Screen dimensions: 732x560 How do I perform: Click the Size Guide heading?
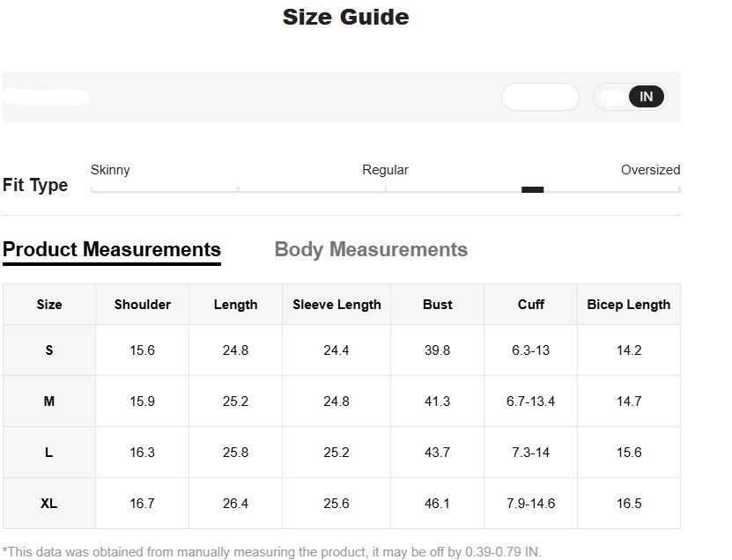click(x=345, y=17)
